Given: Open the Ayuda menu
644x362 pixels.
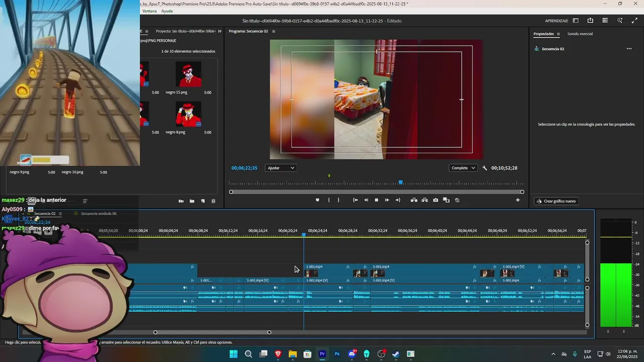Looking at the screenshot, I should [167, 11].
